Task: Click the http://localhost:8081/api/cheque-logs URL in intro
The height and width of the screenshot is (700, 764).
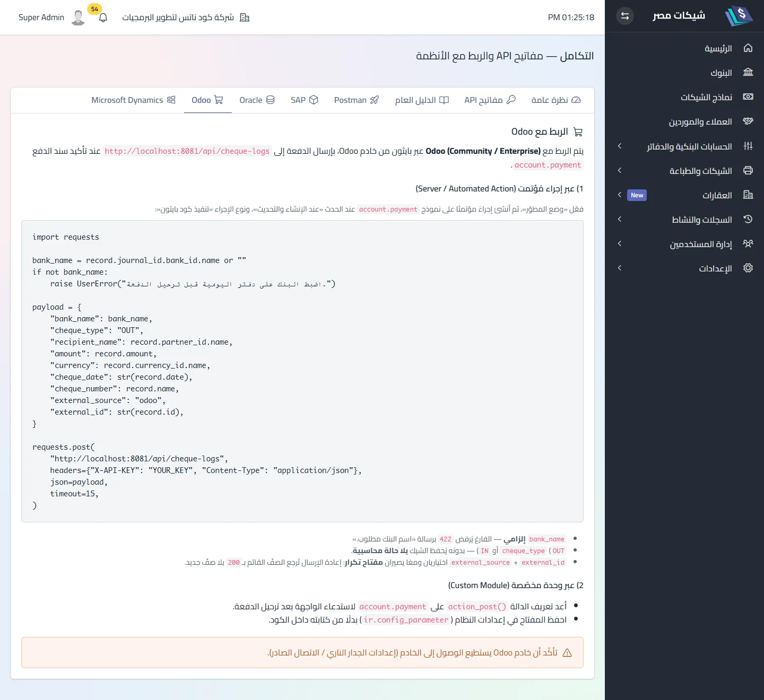Action: coord(187,151)
